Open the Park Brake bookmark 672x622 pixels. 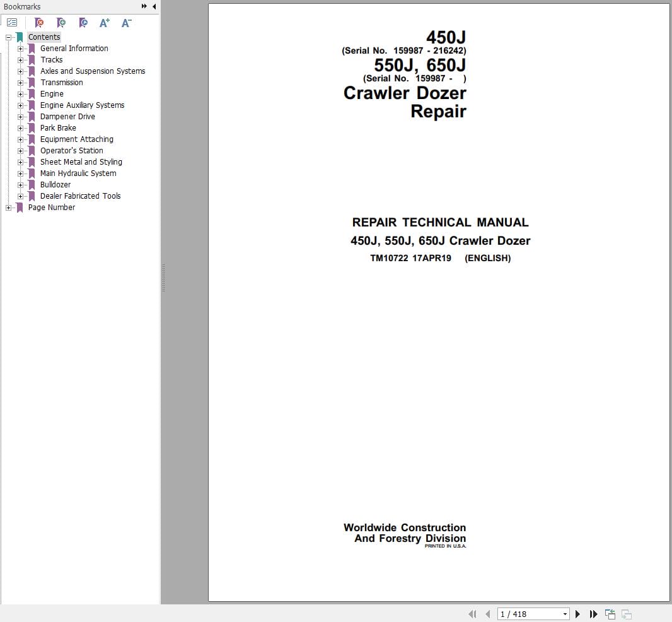click(x=58, y=128)
